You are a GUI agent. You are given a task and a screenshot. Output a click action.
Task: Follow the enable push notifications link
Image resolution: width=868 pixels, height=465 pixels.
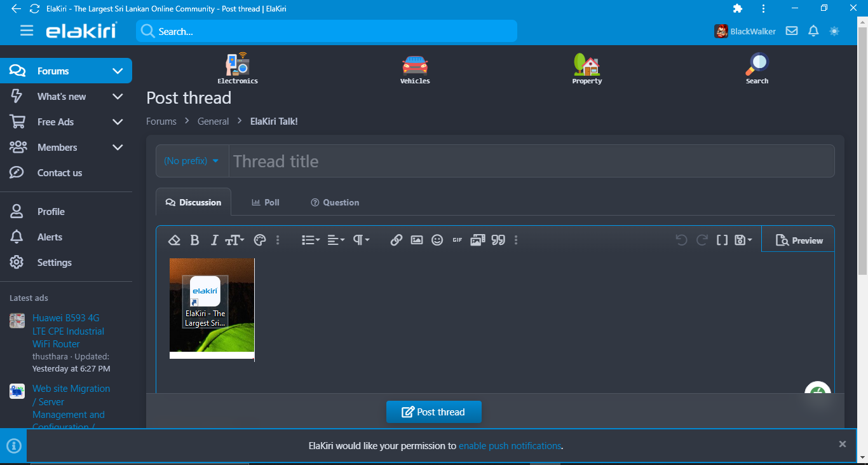[510, 446]
